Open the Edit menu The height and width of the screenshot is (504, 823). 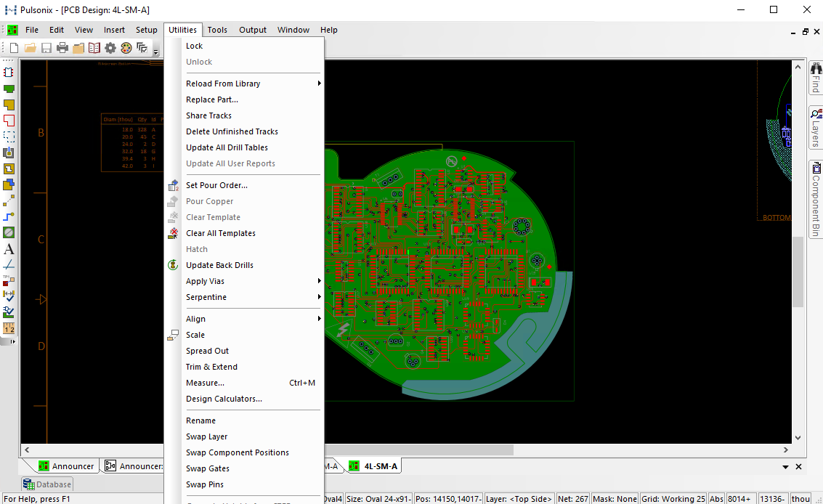click(x=57, y=30)
